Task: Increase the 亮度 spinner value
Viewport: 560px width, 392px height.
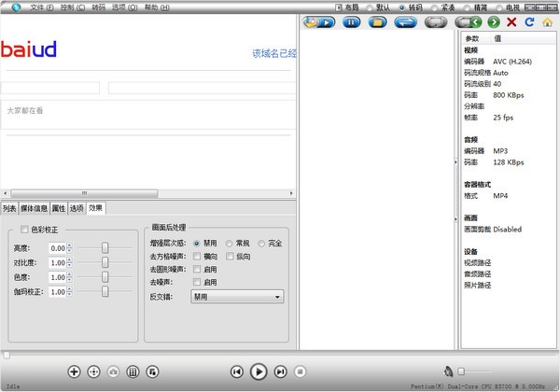Action: (x=70, y=245)
